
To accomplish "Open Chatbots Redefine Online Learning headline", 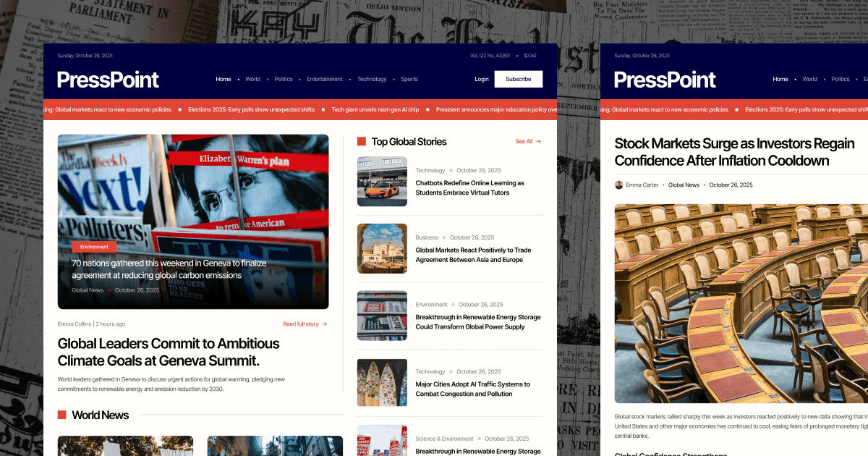I will pyautogui.click(x=470, y=188).
